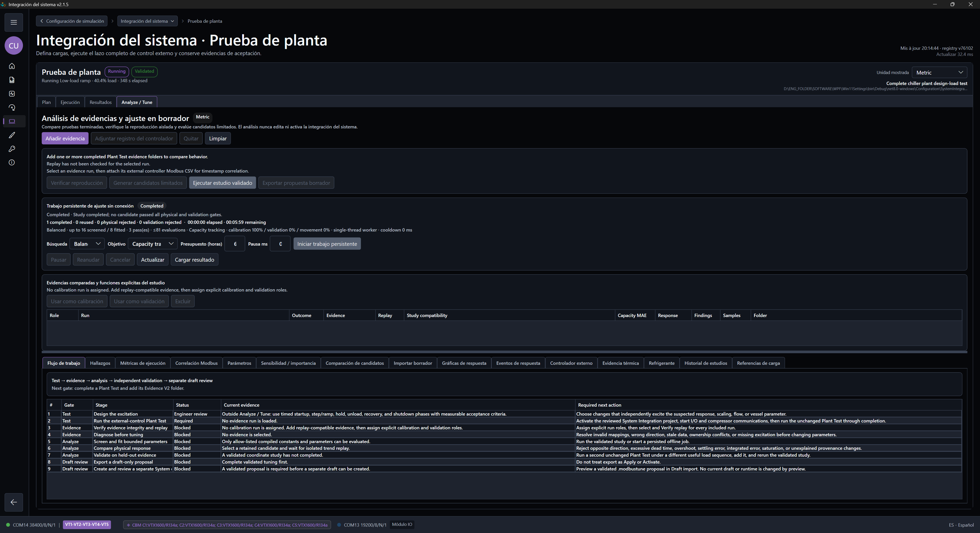Switch to the Resultados tab
Screen dimensions: 980x533
101,102
